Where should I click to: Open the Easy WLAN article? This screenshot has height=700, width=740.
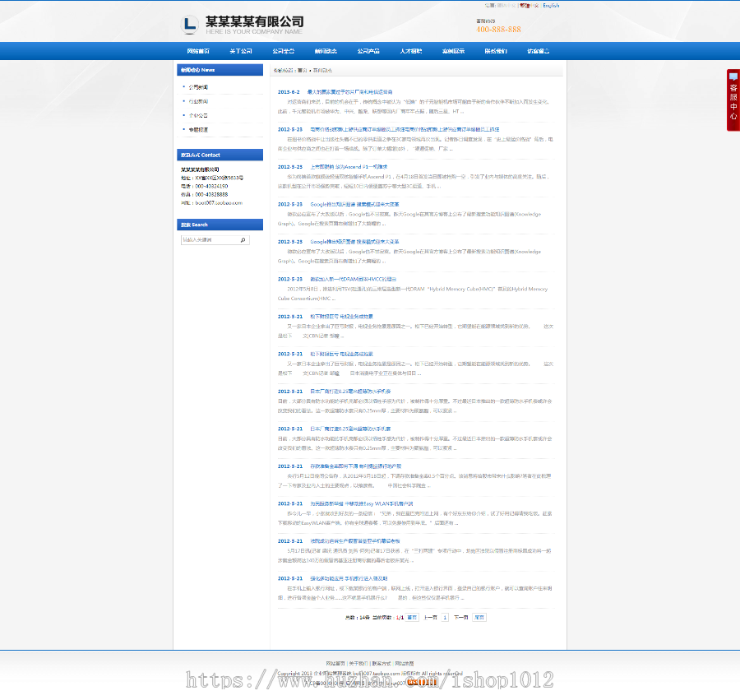coord(362,503)
